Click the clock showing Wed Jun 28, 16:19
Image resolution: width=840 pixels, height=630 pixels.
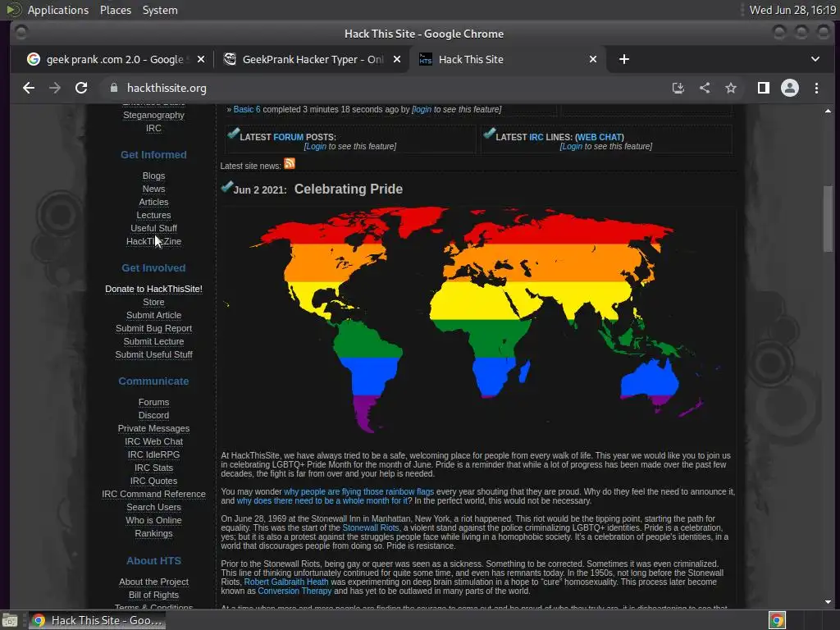pos(792,10)
